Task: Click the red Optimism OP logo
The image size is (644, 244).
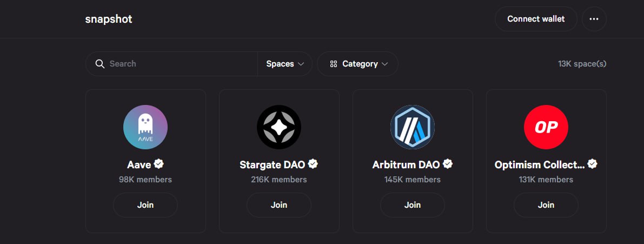Action: click(546, 127)
